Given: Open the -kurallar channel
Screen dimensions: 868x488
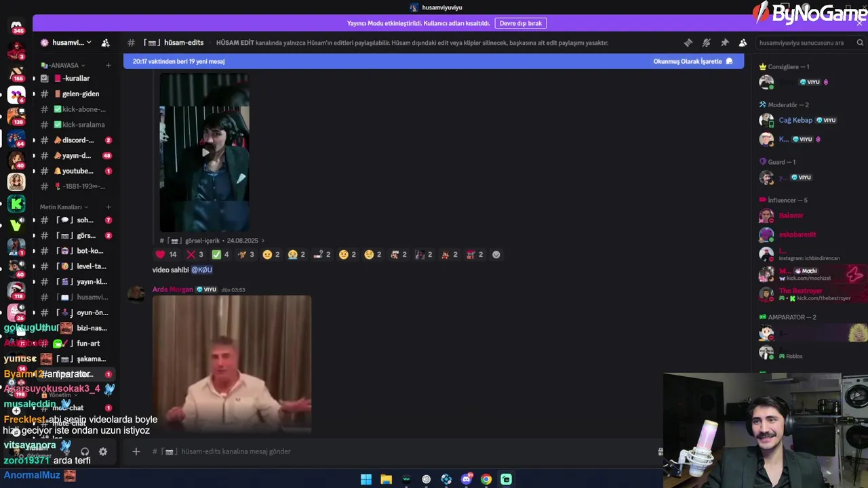Looking at the screenshot, I should point(75,79).
